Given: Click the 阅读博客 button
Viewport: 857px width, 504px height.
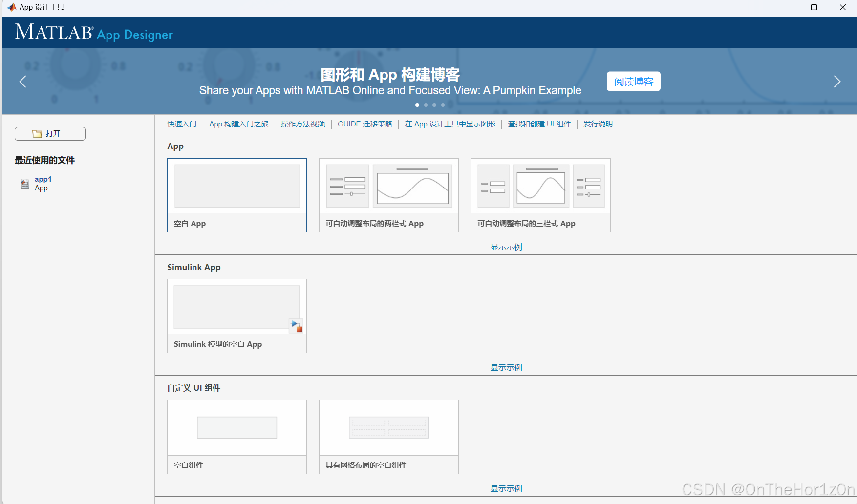Looking at the screenshot, I should (634, 82).
